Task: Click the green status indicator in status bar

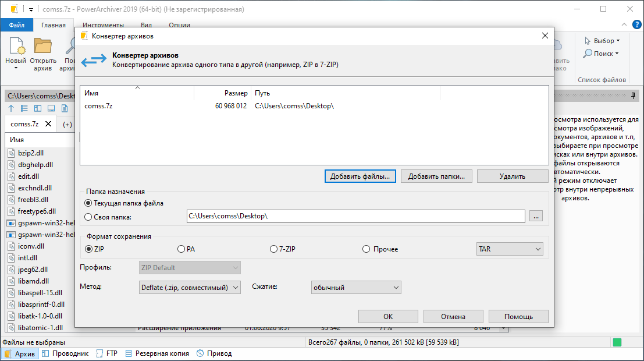Action: [617, 342]
